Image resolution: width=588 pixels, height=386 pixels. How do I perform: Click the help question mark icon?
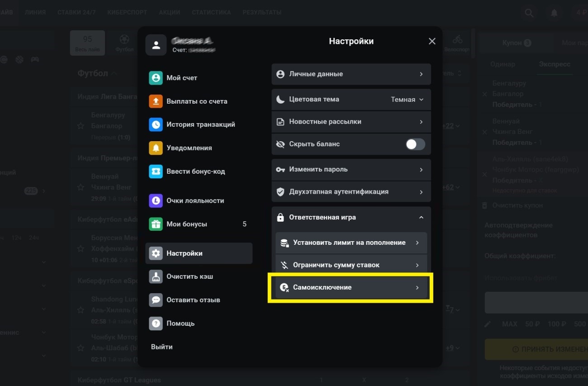click(156, 324)
